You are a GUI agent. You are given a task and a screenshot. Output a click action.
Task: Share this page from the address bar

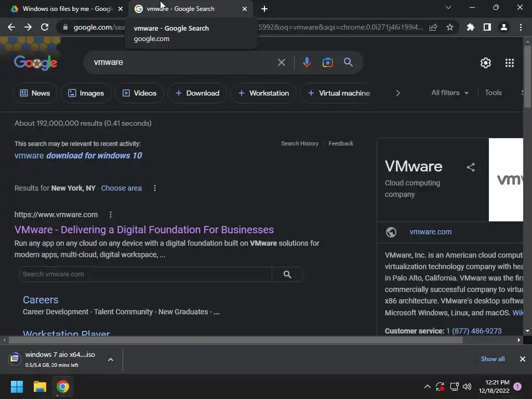pos(433,27)
